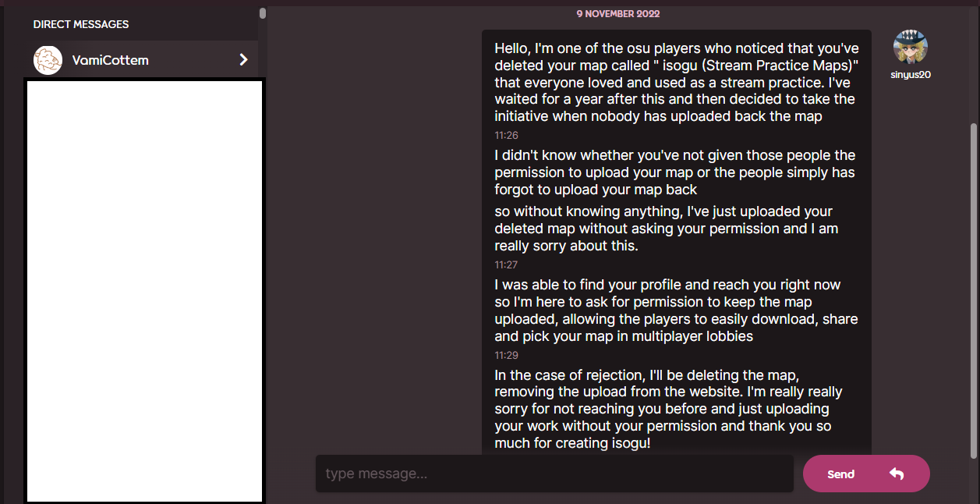The width and height of the screenshot is (980, 504).
Task: Click the sidebar scrollbar handle
Action: click(x=263, y=13)
